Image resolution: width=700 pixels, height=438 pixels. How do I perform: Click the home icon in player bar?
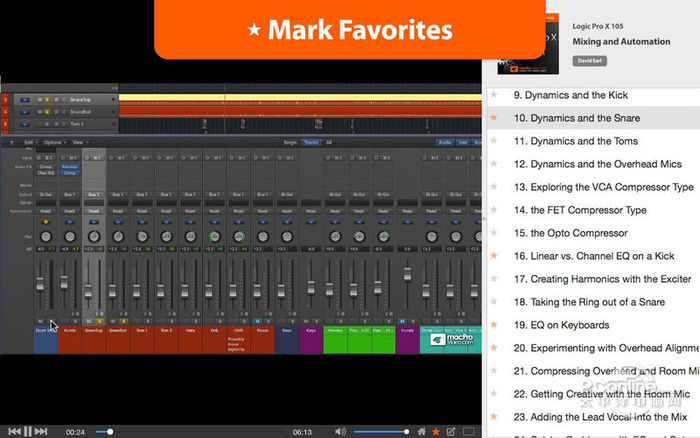pyautogui.click(x=421, y=431)
